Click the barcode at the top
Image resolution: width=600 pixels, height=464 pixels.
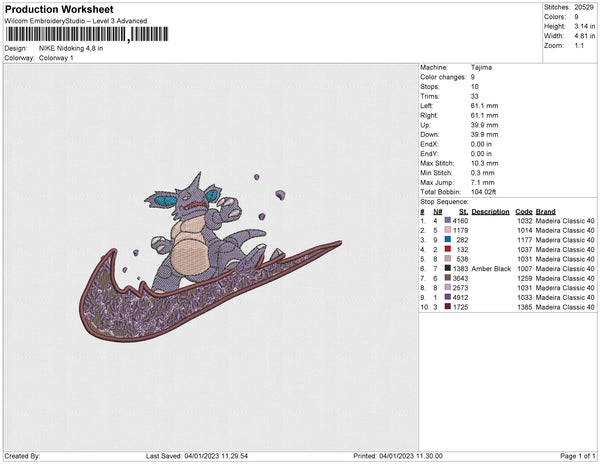[87, 34]
